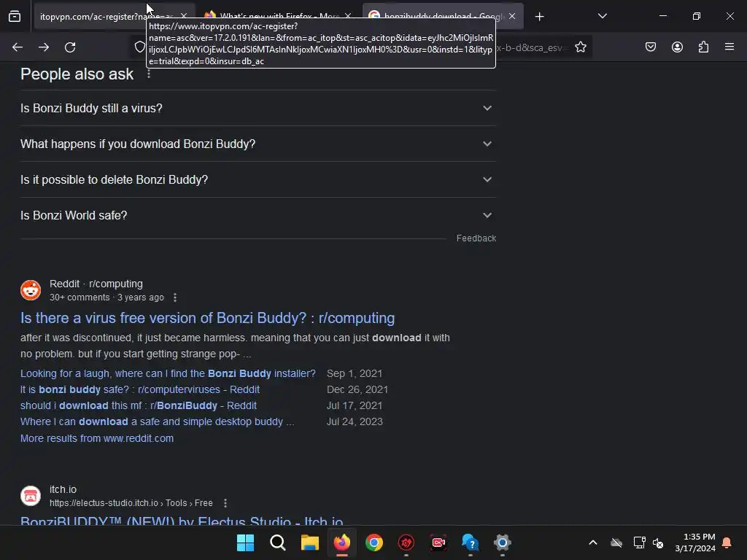Viewport: 747px width, 560px height.
Task: Open More results from www.reddit.com
Action: (x=97, y=438)
